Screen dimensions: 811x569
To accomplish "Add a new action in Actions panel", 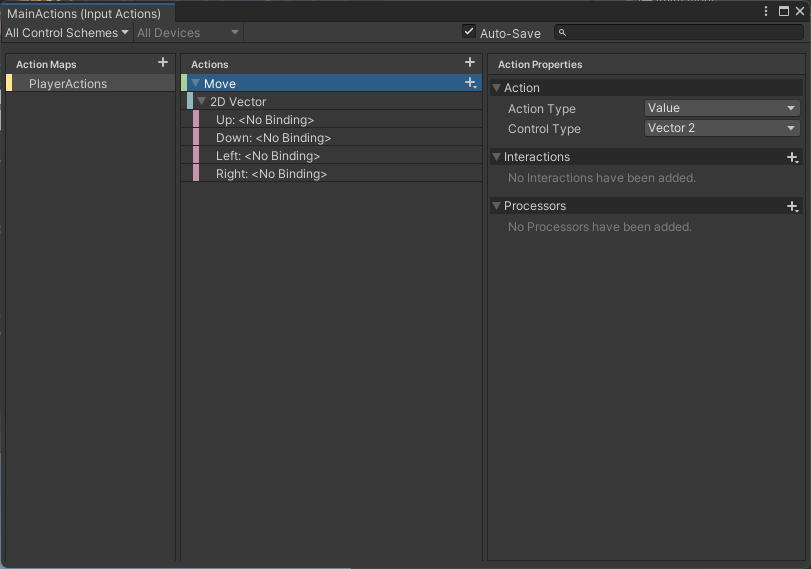I will coord(470,63).
